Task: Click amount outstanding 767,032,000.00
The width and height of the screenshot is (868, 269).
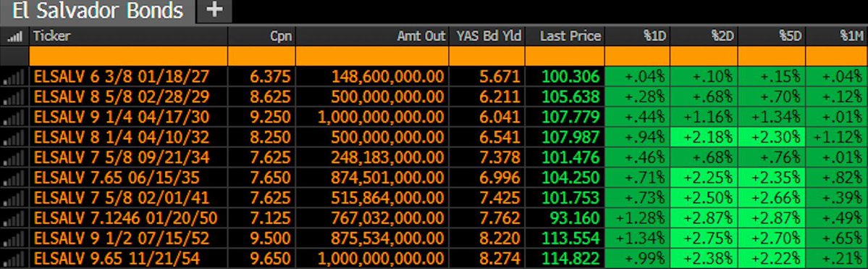Action: [x=388, y=218]
